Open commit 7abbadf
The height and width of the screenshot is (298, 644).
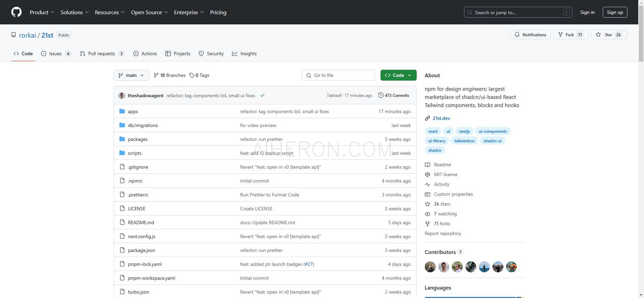[334, 95]
